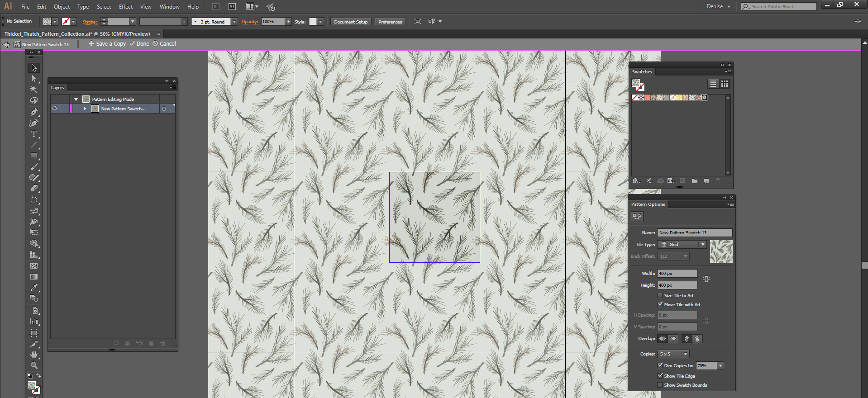Click Done to finish pattern editing
868x398 pixels.
point(140,44)
